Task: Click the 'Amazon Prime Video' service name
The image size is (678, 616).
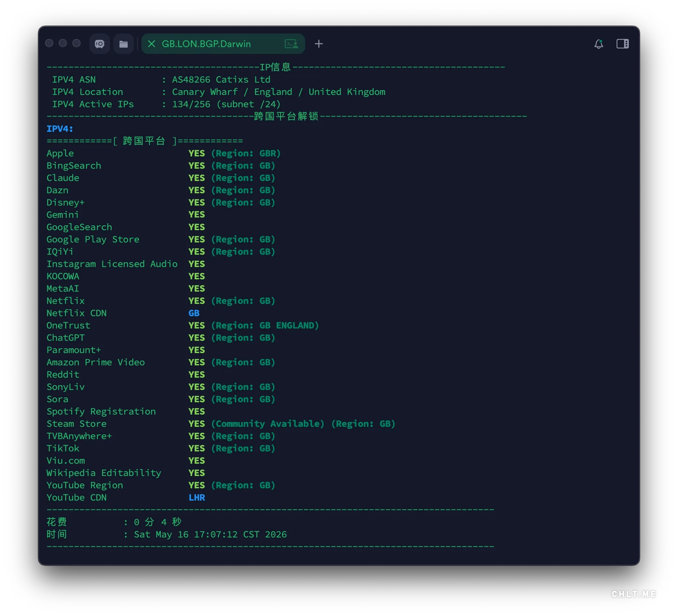Action: coord(96,362)
